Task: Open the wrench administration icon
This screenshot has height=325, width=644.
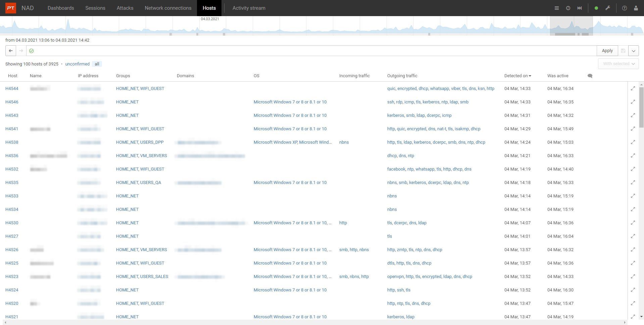Action: (608, 8)
